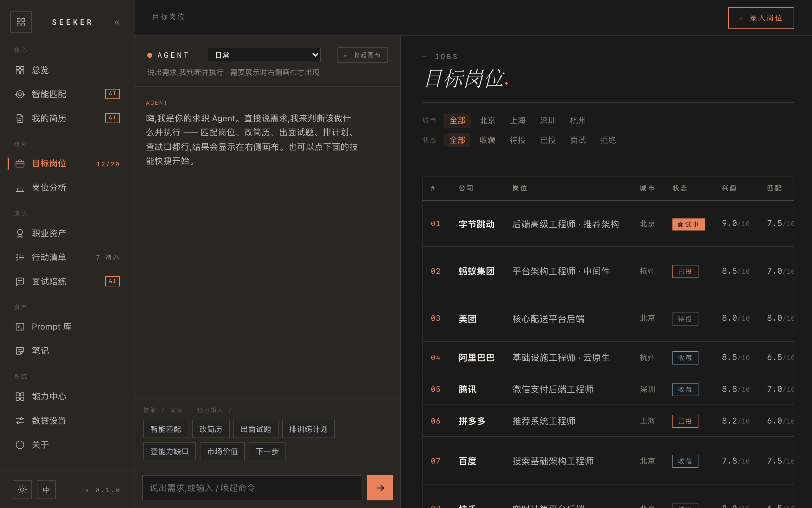Click the 我的简历 document icon
This screenshot has width=812, height=508.
(20, 119)
